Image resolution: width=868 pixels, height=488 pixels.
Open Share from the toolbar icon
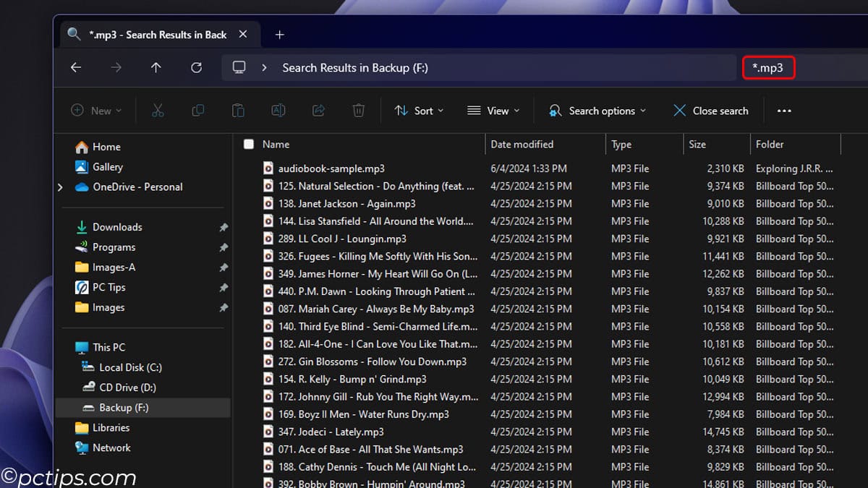click(318, 110)
